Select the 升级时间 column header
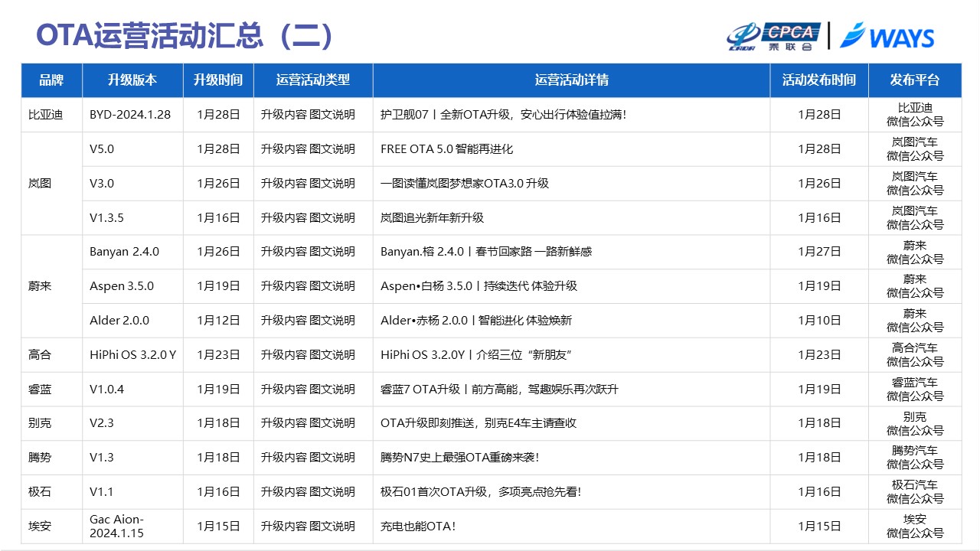 coord(218,80)
